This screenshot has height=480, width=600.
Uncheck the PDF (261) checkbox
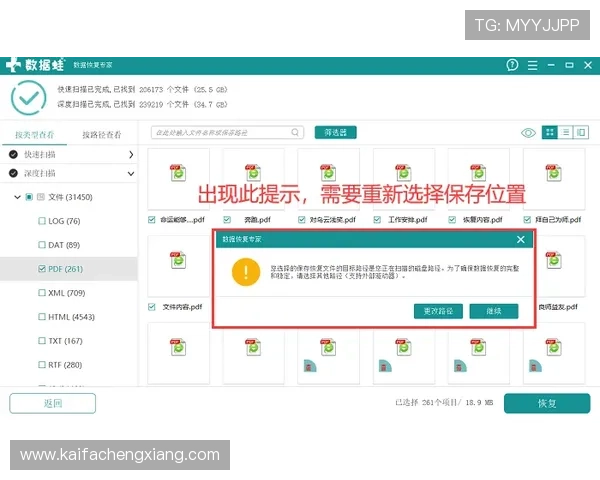point(42,269)
